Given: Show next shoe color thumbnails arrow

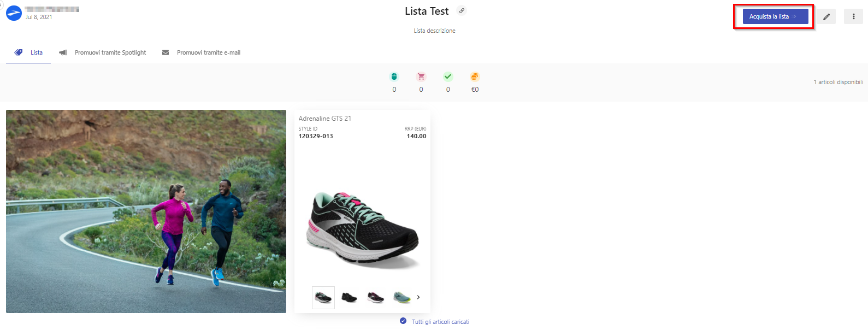Looking at the screenshot, I should click(418, 297).
